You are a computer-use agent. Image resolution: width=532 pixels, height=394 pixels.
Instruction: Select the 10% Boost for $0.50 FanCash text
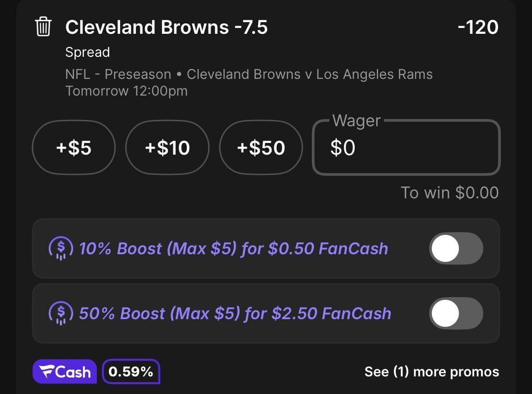233,248
